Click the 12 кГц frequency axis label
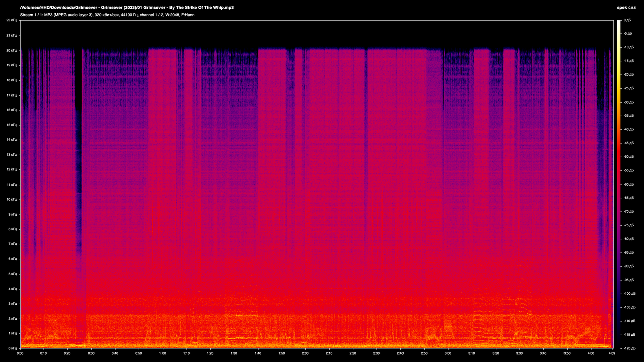Viewport: 644px width, 362px height. pos(11,169)
